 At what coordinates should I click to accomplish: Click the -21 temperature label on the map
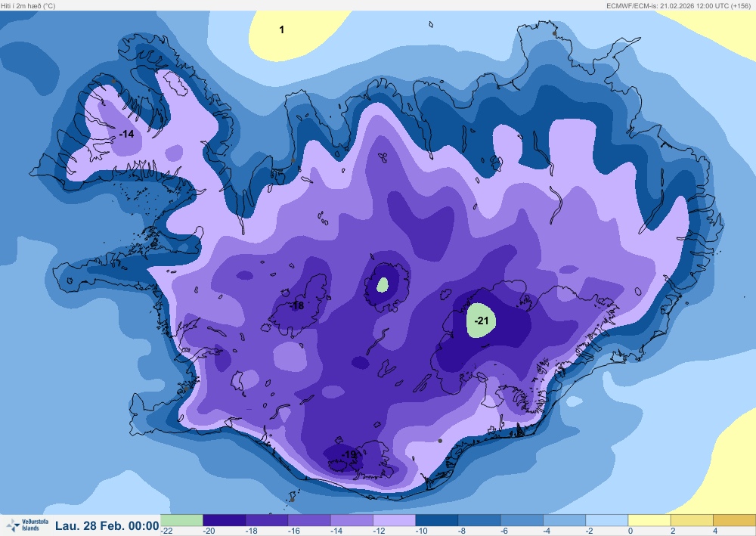481,321
